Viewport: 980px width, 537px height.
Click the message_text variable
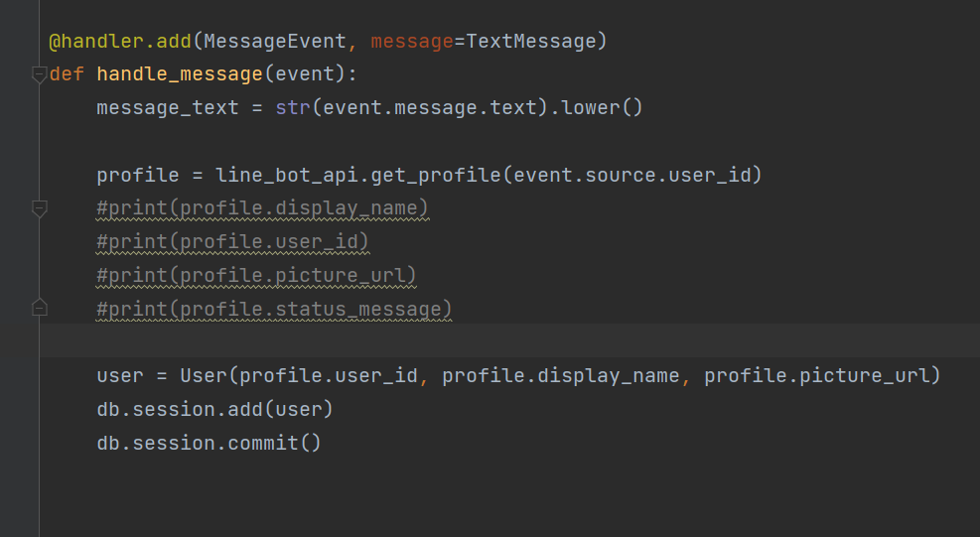(x=168, y=108)
